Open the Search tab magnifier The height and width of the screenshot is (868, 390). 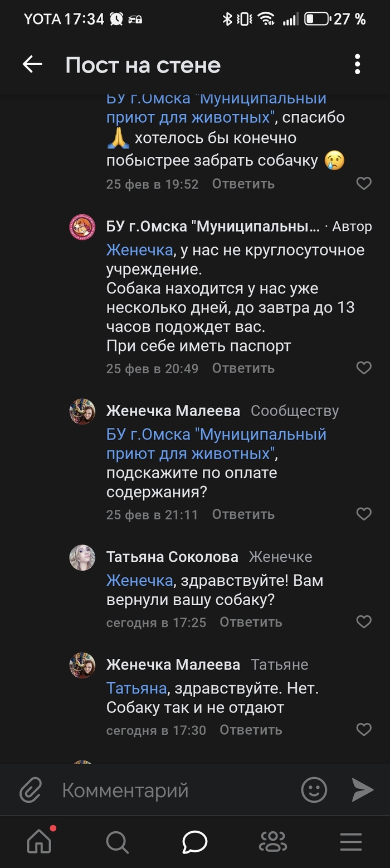pos(117,842)
